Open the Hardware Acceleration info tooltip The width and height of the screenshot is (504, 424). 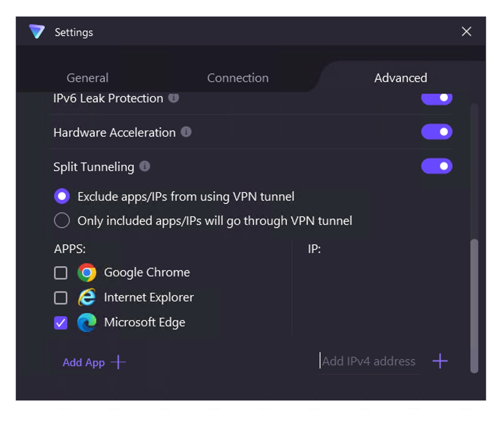point(187,132)
